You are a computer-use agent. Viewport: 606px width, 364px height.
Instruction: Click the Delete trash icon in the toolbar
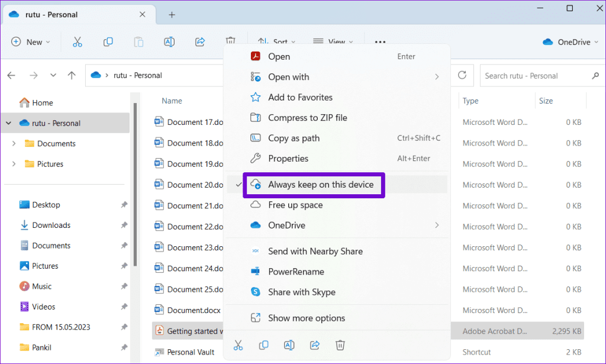(x=230, y=41)
